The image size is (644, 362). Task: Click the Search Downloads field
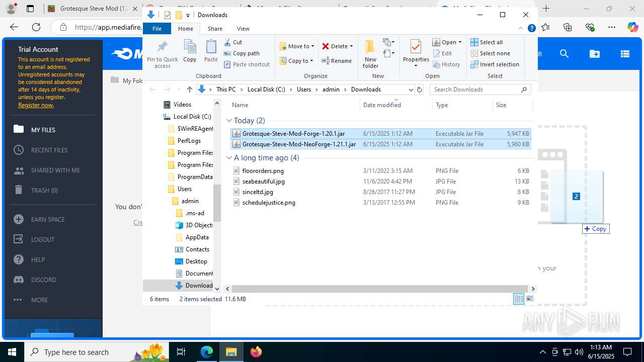(x=480, y=89)
